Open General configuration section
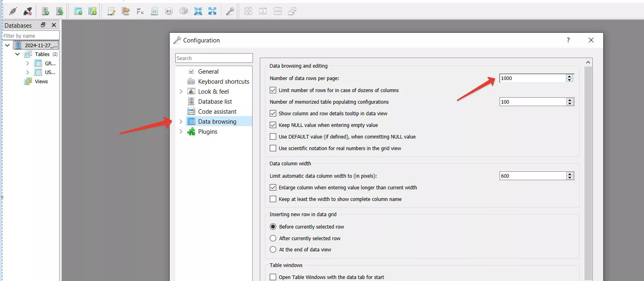The width and height of the screenshot is (644, 281). [209, 71]
